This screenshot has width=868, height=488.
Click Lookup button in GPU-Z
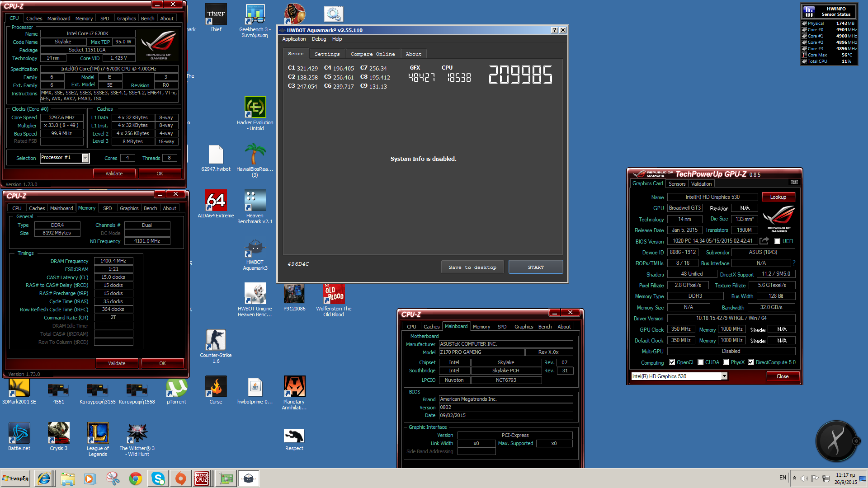778,197
